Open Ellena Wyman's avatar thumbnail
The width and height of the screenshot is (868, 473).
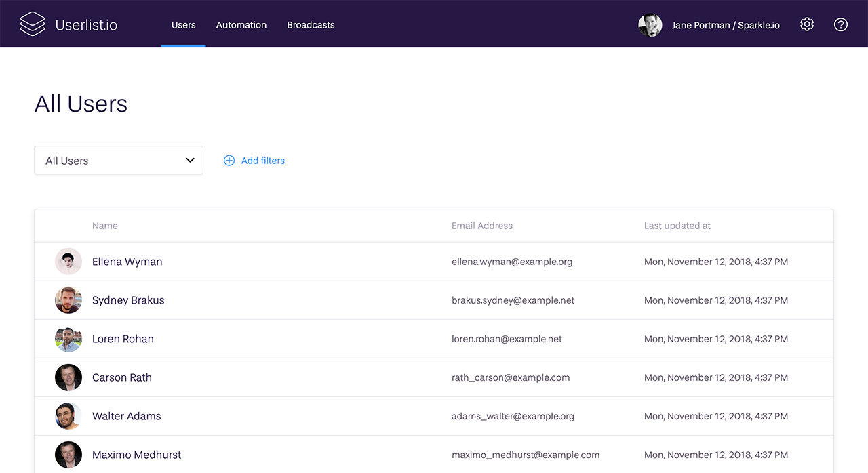coord(68,261)
